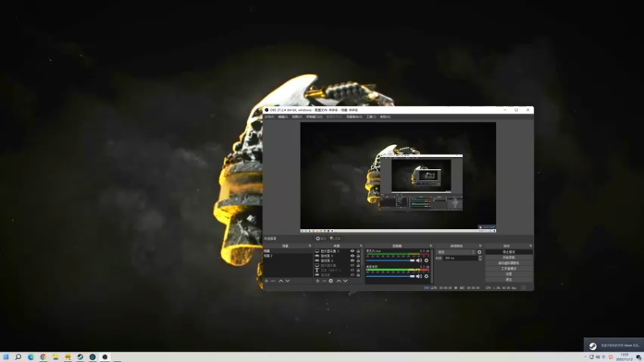Open microphone channel settings gear in mixer
644x362 pixels.
click(x=427, y=261)
